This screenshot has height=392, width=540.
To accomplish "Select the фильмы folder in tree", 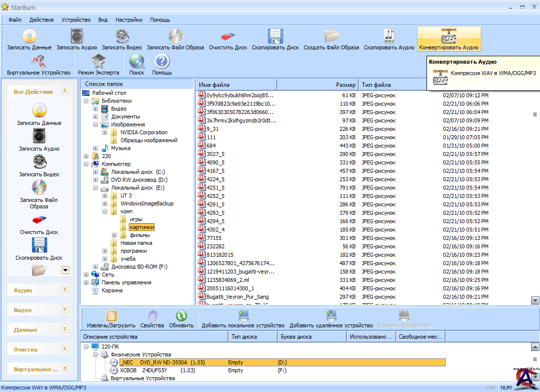I will click(x=140, y=235).
